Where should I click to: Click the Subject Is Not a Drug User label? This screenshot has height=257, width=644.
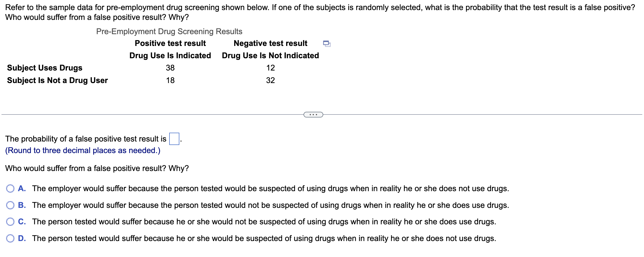[57, 80]
